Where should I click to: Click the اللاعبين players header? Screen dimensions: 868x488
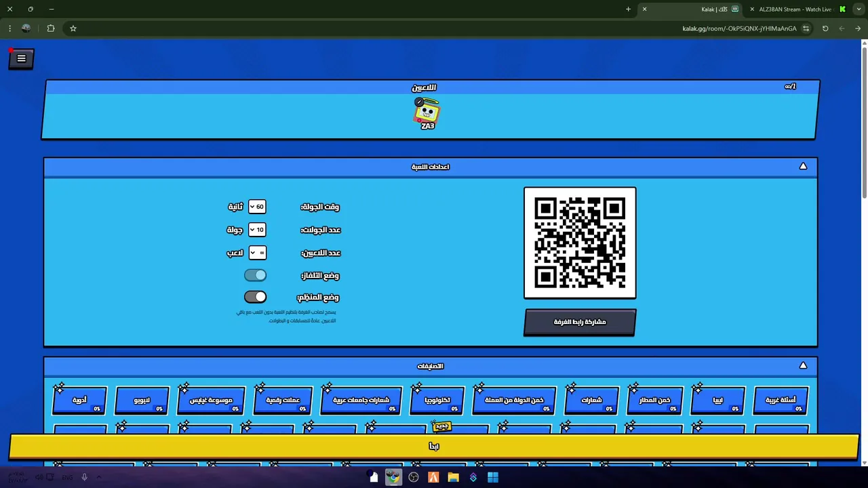point(424,87)
